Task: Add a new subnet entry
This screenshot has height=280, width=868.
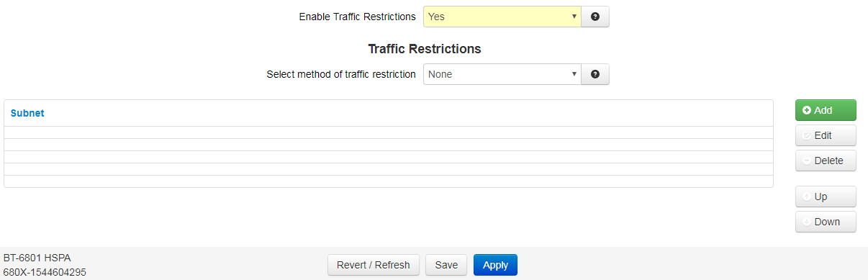Action: tap(826, 110)
